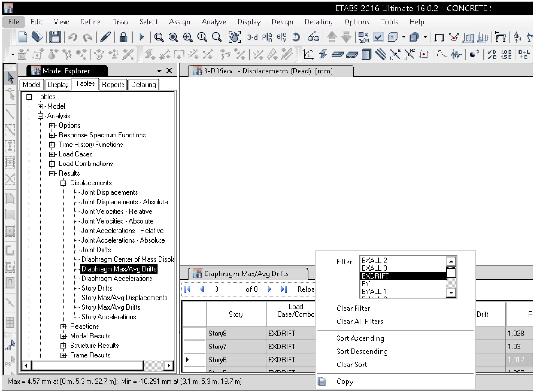Expand the Modal Results node
This screenshot has width=535, height=392.
click(63, 336)
